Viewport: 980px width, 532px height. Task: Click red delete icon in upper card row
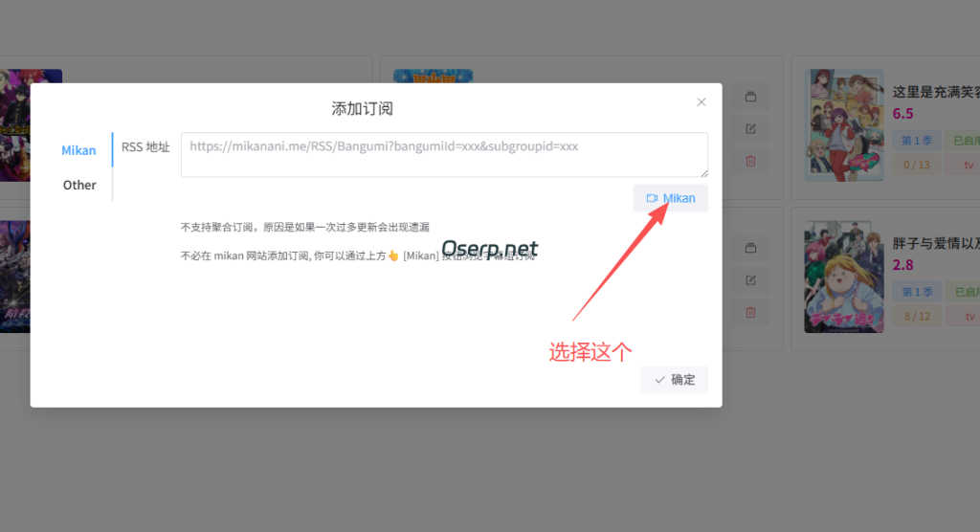tap(750, 162)
